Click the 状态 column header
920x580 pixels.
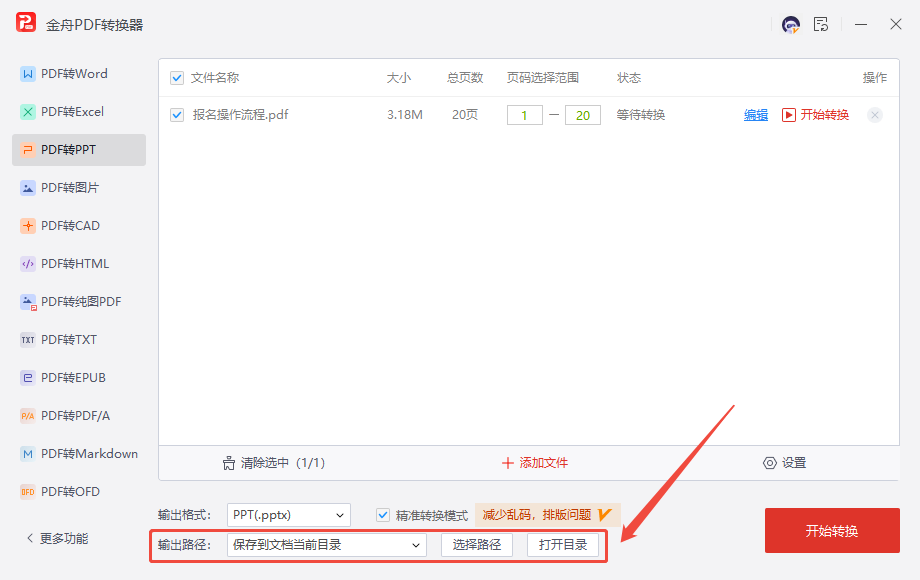[x=628, y=78]
